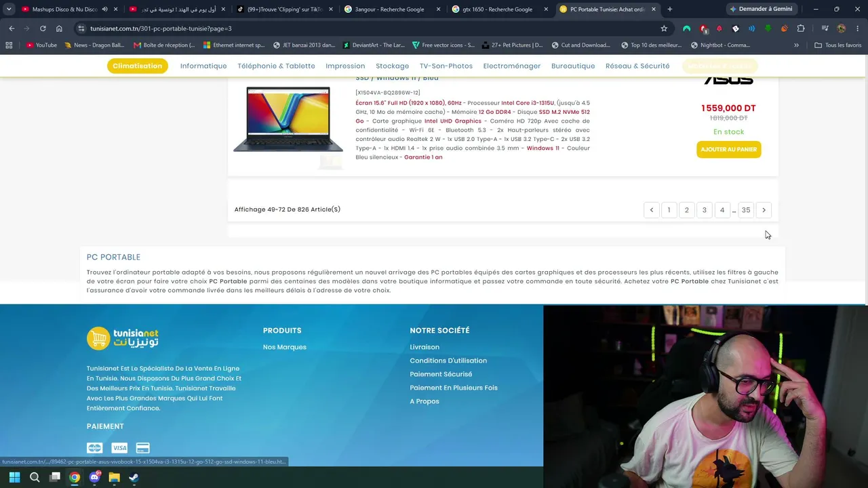Click the yellow Climatisation button
The width and height of the screenshot is (868, 488).
pyautogui.click(x=138, y=66)
